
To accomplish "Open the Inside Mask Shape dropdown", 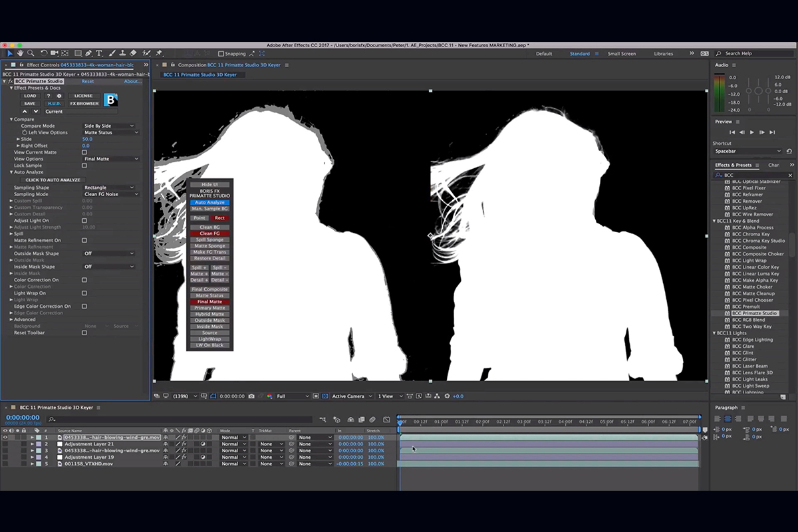I will [108, 267].
